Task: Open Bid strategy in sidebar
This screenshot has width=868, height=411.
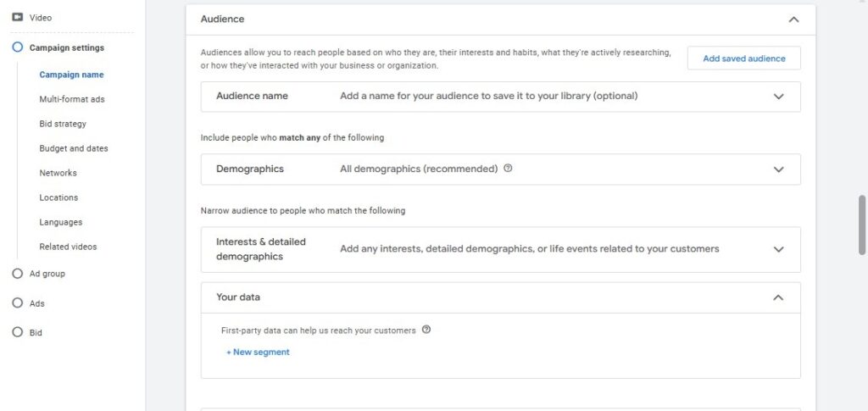Action: (x=63, y=124)
